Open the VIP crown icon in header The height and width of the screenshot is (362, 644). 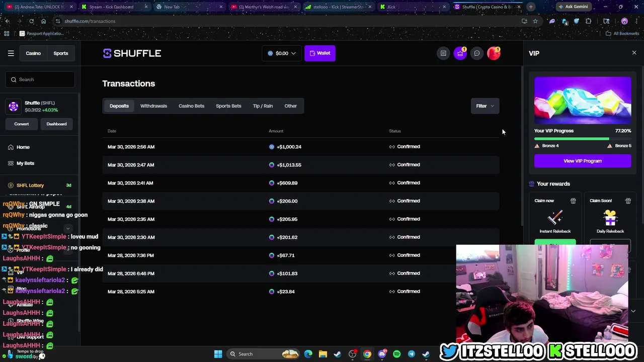460,53
